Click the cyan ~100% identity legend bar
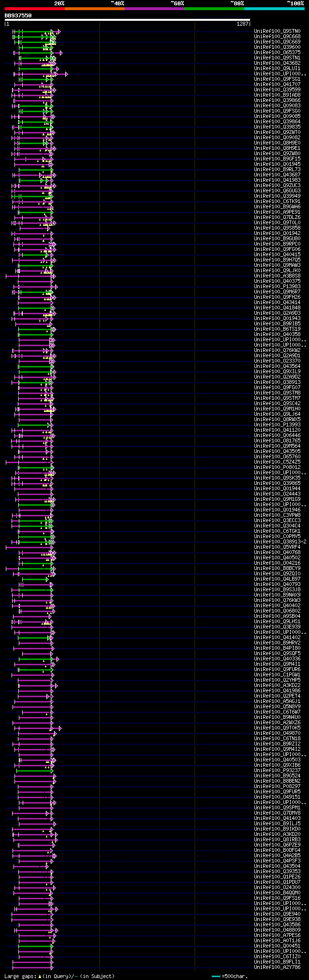This screenshot has height=980, width=309. coord(274,9)
